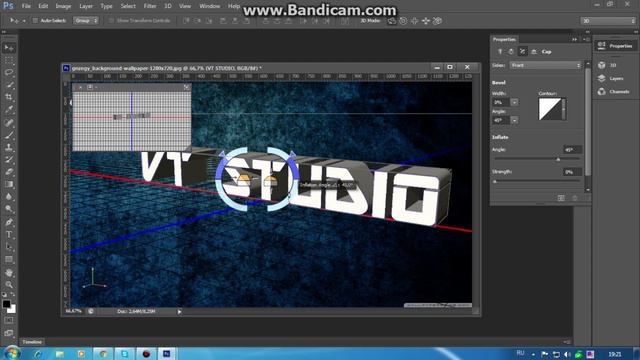Expand the status bar info arrow
This screenshot has height=360, width=640.
click(179, 311)
